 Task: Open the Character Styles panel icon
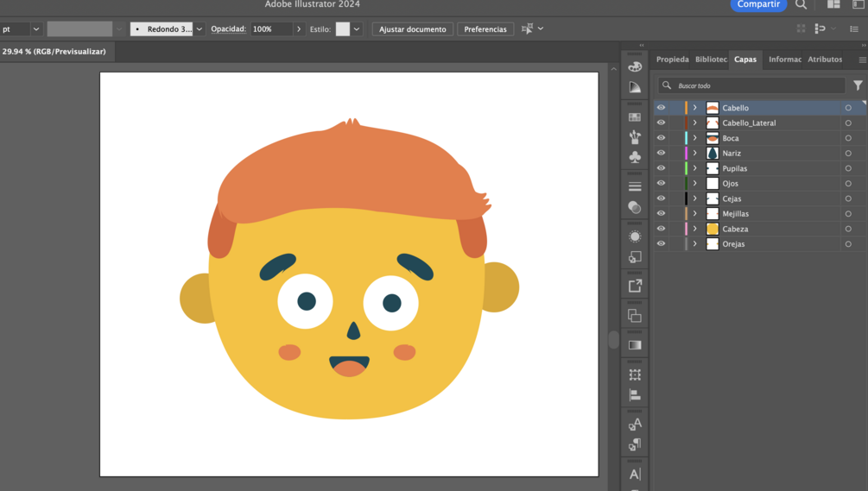tap(635, 425)
